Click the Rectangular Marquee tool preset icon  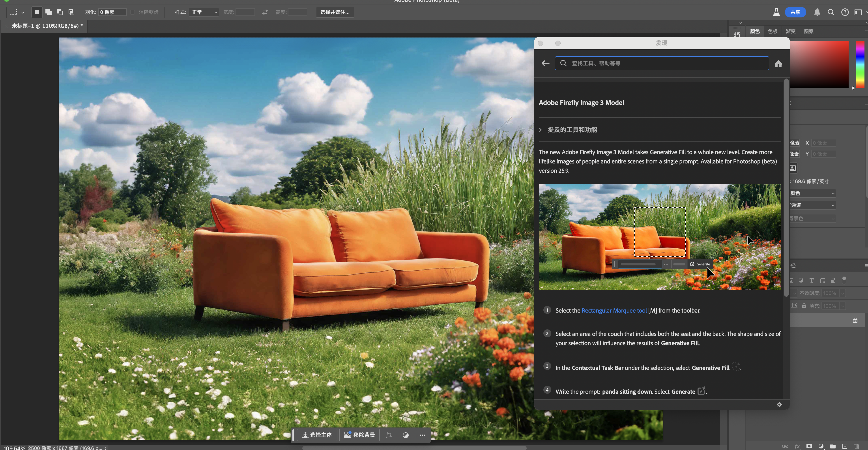[x=13, y=12]
